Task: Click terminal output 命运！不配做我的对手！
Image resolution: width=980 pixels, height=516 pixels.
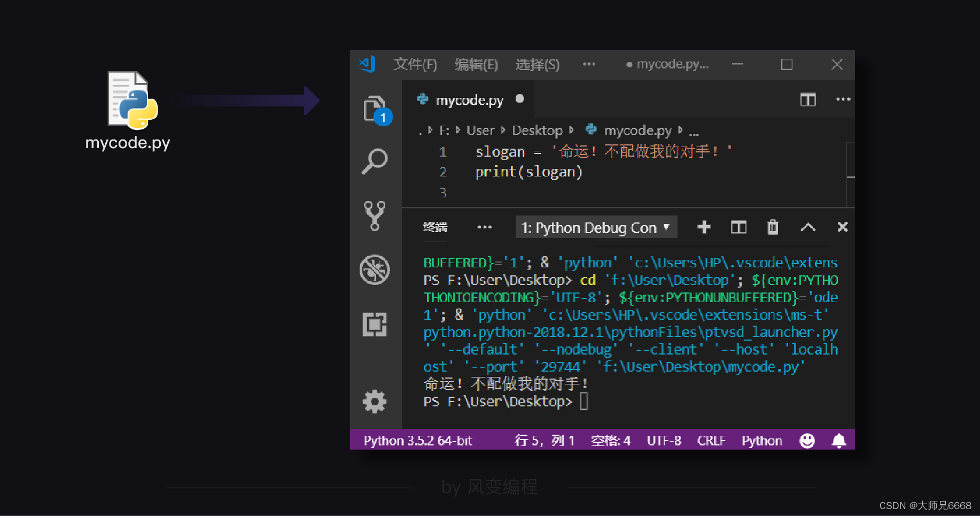Action: (x=506, y=384)
